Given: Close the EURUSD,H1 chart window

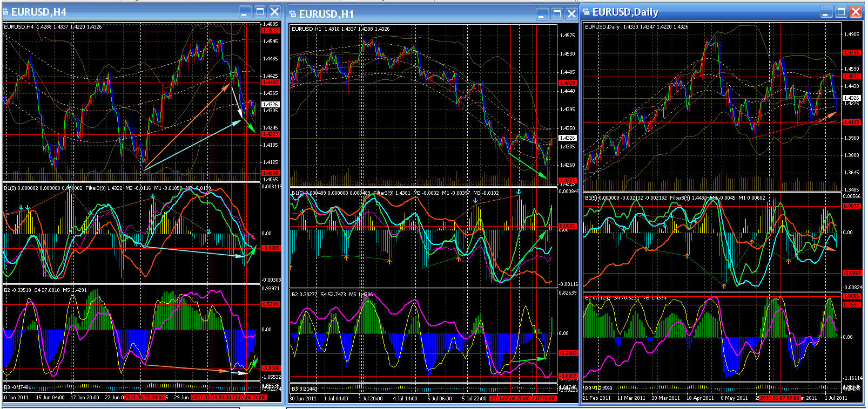Looking at the screenshot, I should pos(571,14).
